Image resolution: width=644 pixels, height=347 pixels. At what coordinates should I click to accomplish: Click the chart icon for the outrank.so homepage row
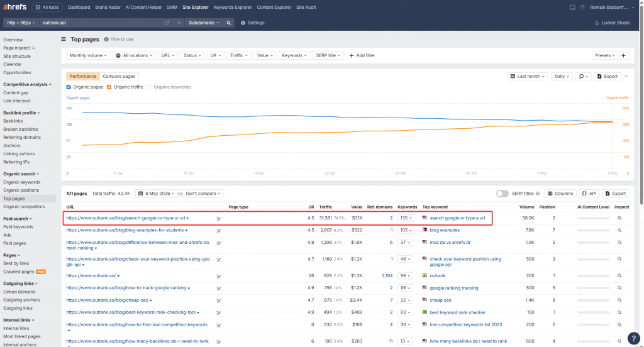pos(218,276)
